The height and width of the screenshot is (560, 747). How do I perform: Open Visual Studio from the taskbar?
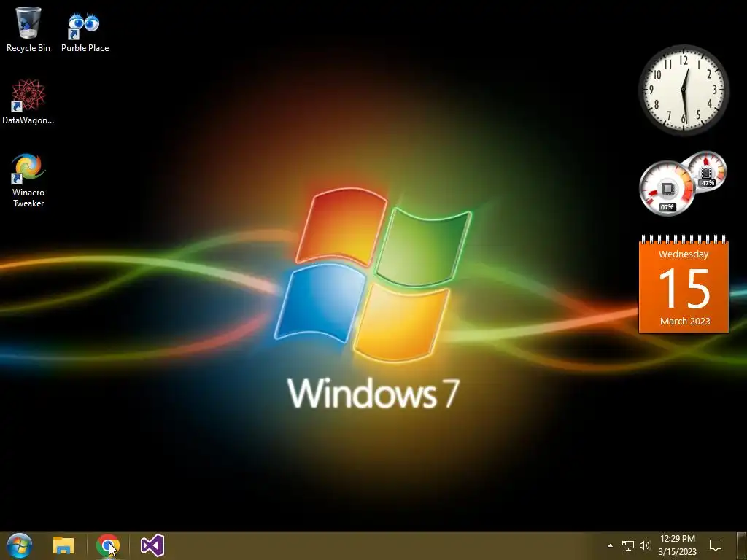point(152,545)
